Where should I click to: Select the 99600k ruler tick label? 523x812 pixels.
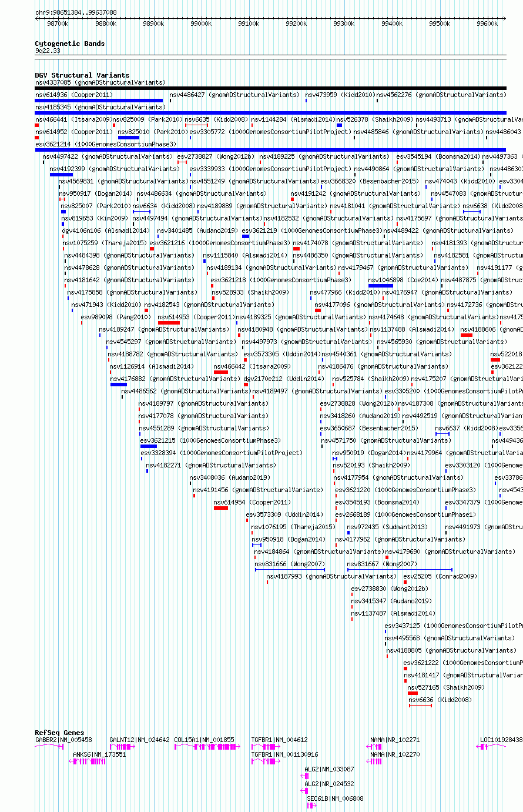pyautogui.click(x=487, y=24)
